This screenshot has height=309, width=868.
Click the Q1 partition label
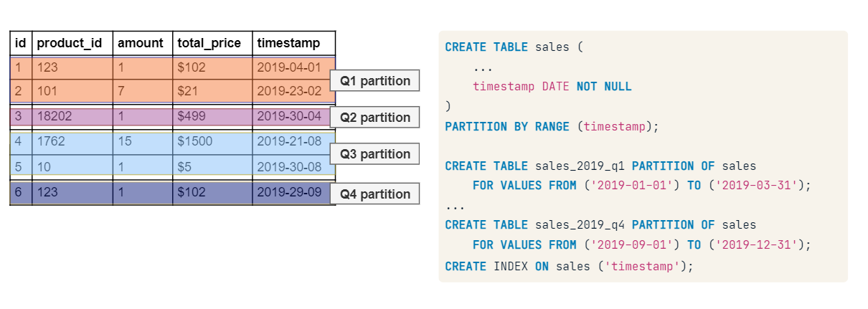tap(374, 81)
